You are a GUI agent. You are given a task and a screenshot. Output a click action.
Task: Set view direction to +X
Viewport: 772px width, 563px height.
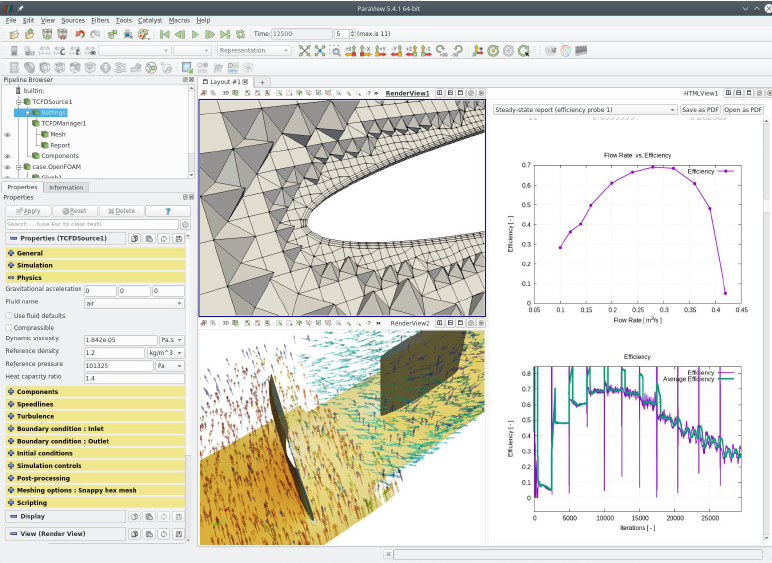point(351,51)
